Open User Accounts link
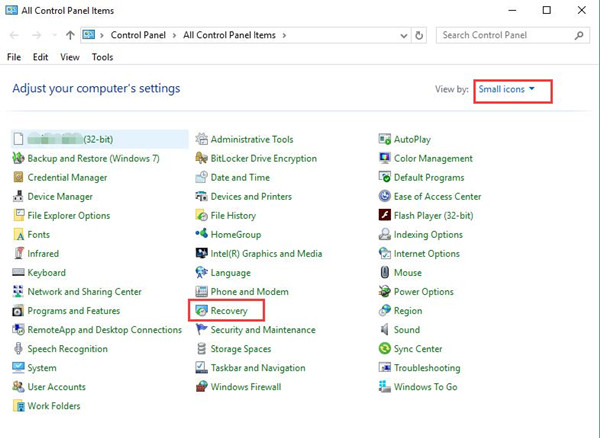The image size is (600, 438). pos(56,387)
